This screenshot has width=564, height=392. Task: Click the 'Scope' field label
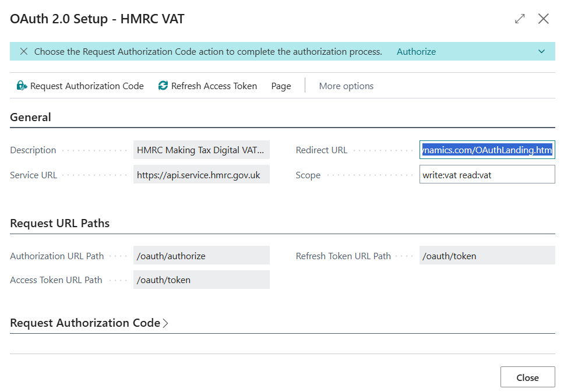(x=308, y=175)
